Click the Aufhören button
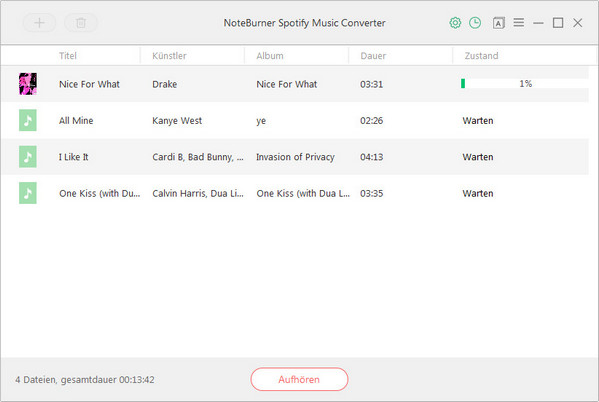This screenshot has width=599, height=402. pos(299,379)
